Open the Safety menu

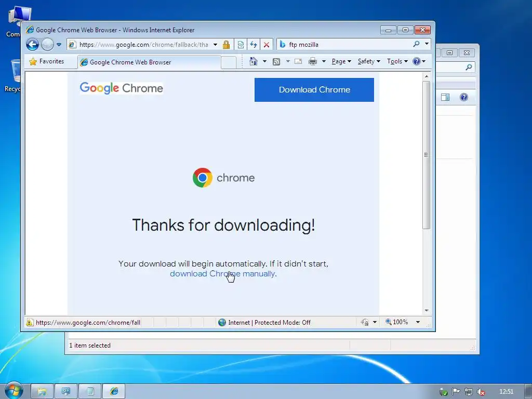[x=369, y=61]
